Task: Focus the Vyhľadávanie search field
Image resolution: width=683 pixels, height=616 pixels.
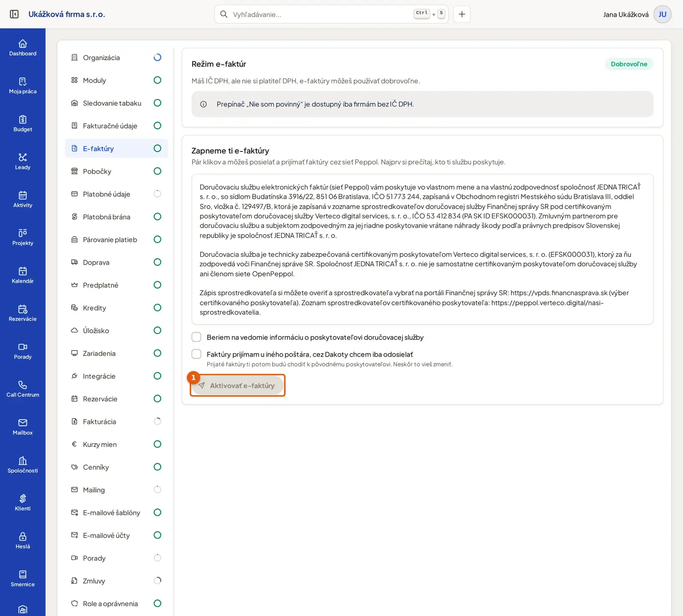Action: (x=331, y=14)
